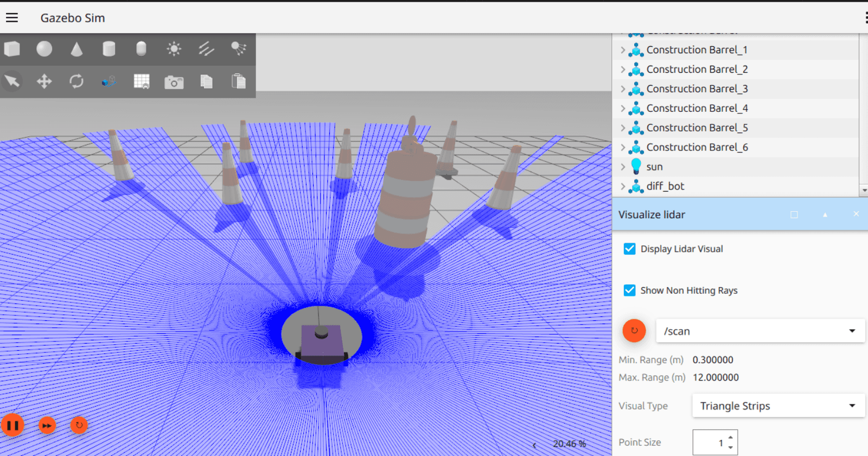Viewport: 868px width, 456px height.
Task: Pause the simulation
Action: [12, 425]
